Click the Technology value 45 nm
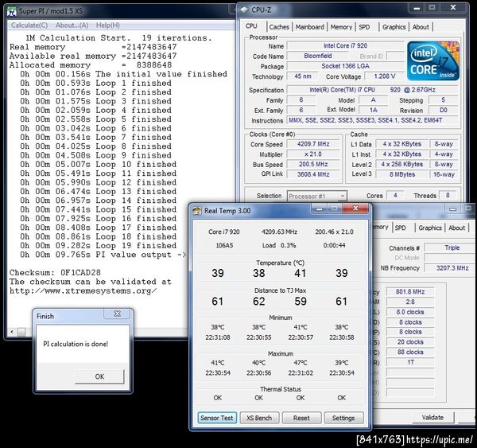Screen dimensions: 477x448 pyautogui.click(x=303, y=76)
